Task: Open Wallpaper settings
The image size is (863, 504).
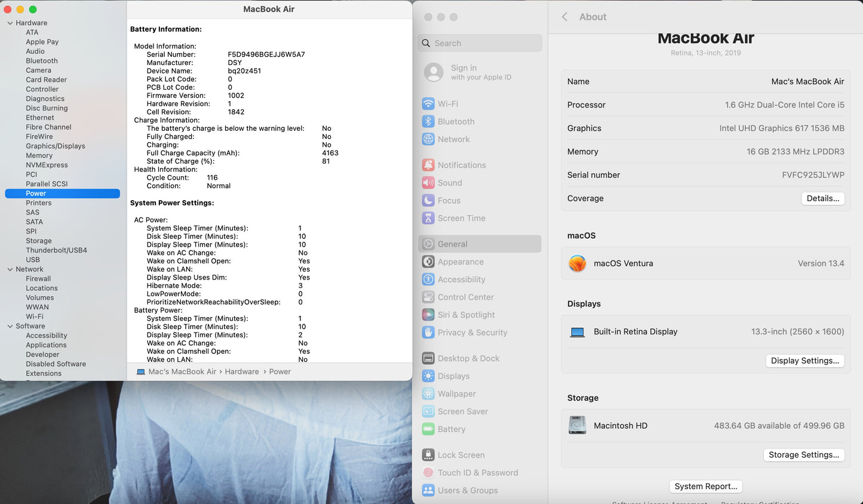Action: tap(456, 394)
